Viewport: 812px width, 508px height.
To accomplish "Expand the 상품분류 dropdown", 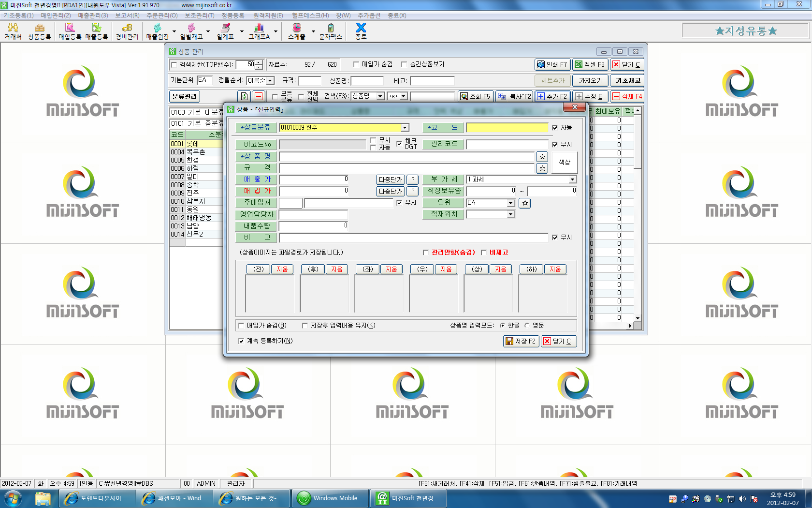I will 405,128.
